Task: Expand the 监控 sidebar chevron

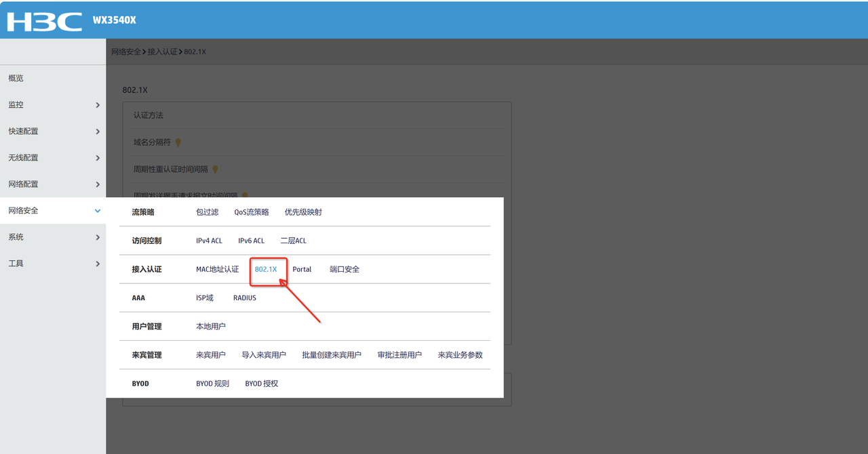Action: (98, 105)
